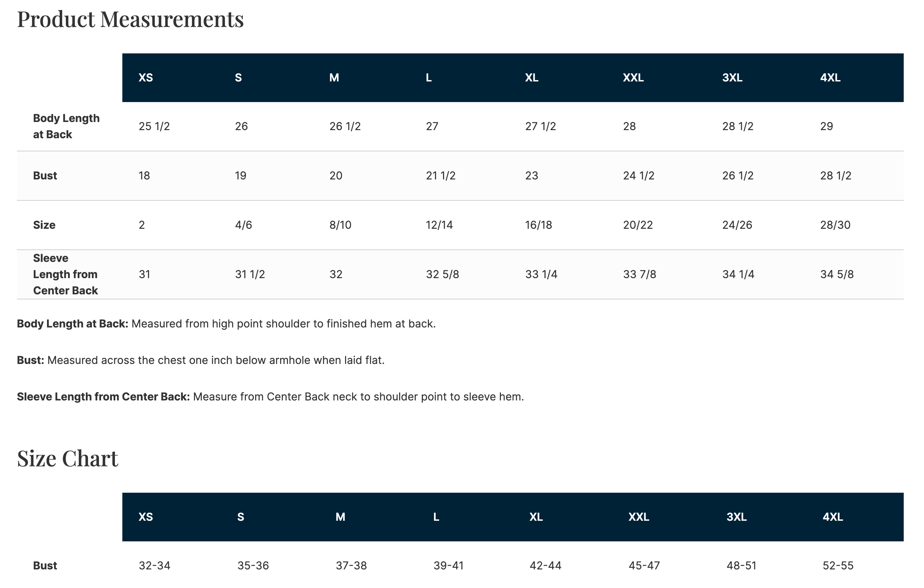Click the 25 1/2 body length value
This screenshot has width=924, height=588.
click(154, 126)
